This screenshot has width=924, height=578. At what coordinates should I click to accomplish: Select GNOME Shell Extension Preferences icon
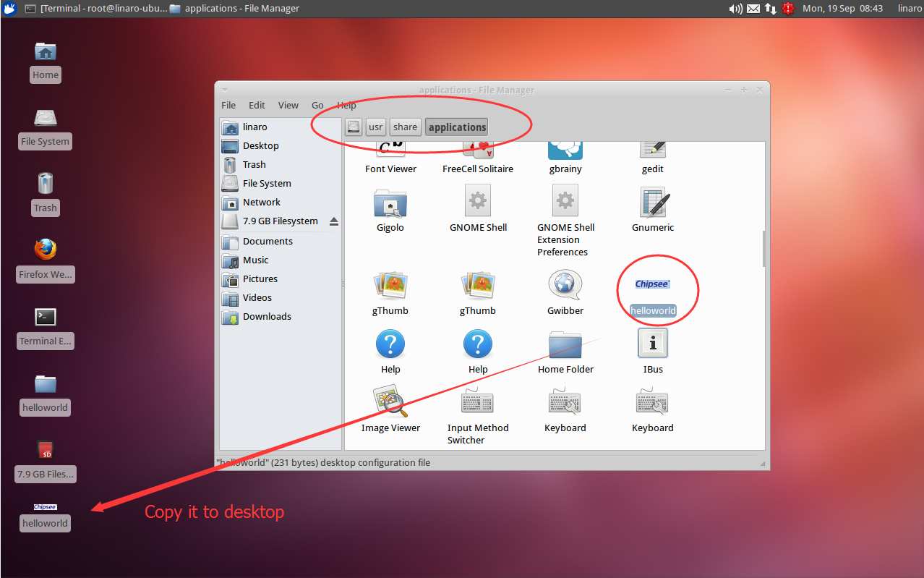[565, 201]
